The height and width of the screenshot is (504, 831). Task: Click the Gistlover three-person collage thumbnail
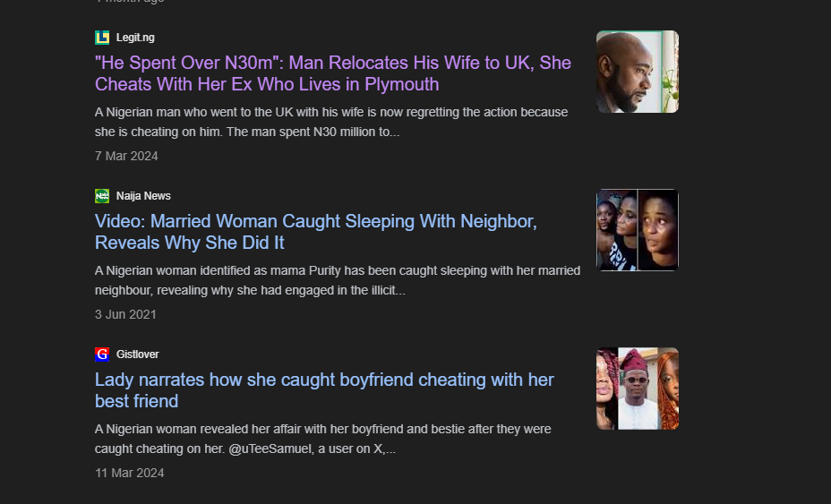point(638,389)
